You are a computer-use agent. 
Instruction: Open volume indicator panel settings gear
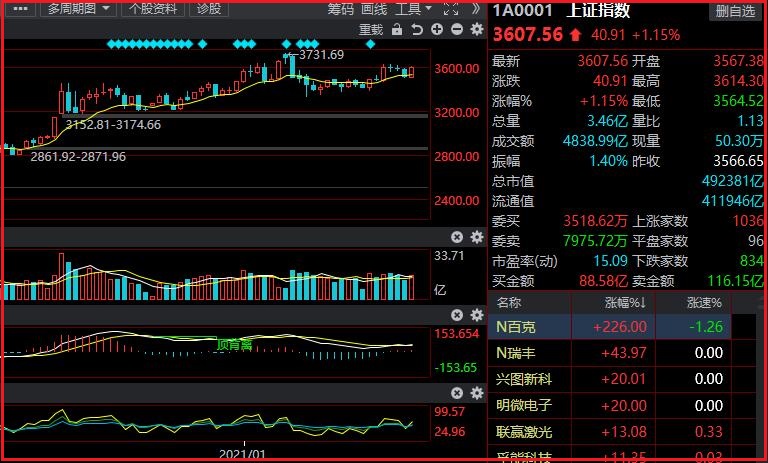477,237
